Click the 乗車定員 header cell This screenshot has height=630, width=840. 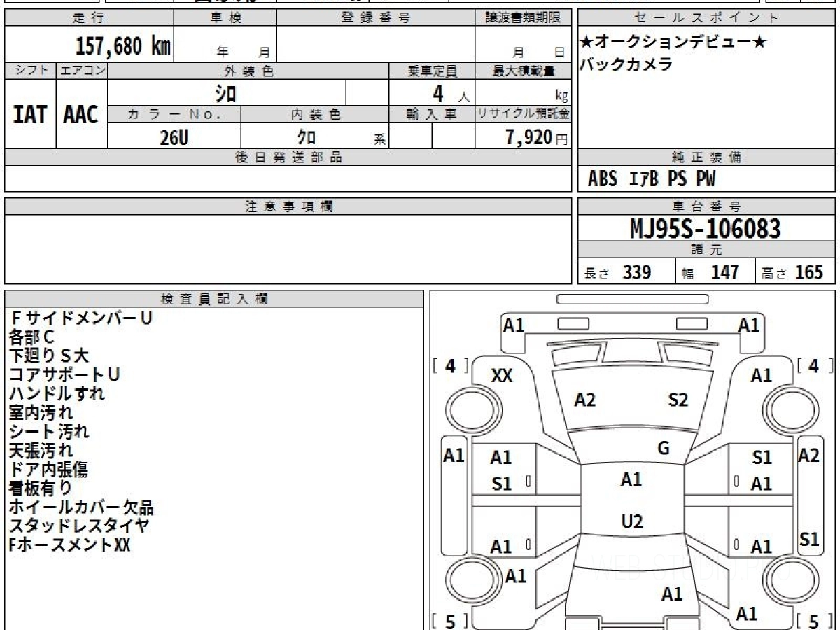432,71
